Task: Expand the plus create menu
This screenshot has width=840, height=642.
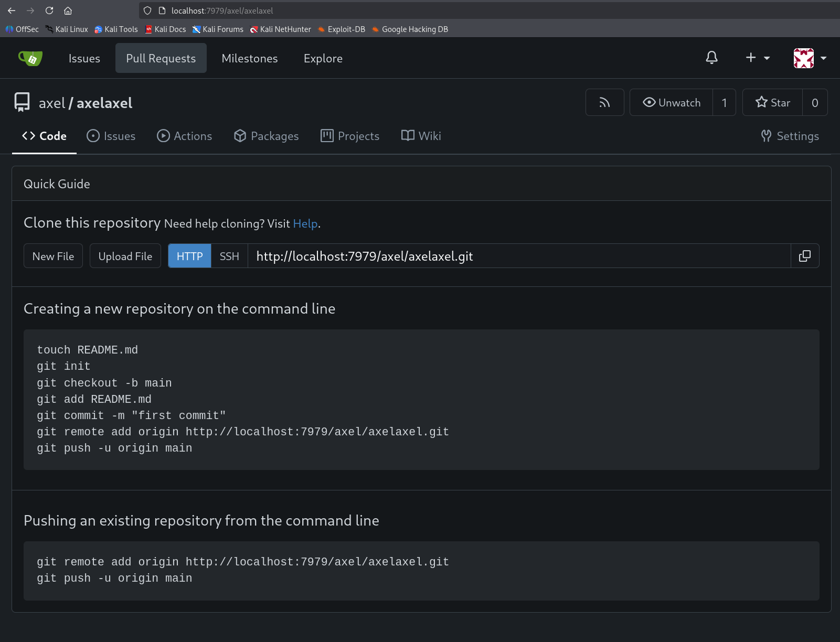Action: pyautogui.click(x=758, y=58)
